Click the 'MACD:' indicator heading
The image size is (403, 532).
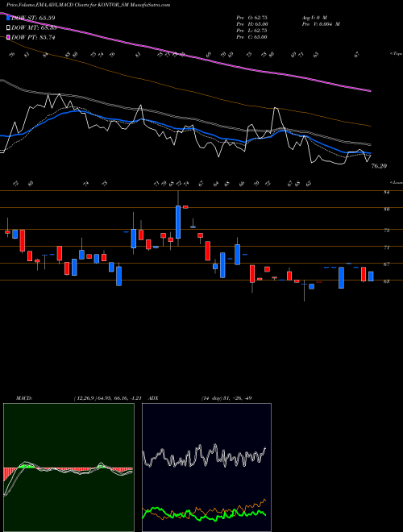[23, 398]
